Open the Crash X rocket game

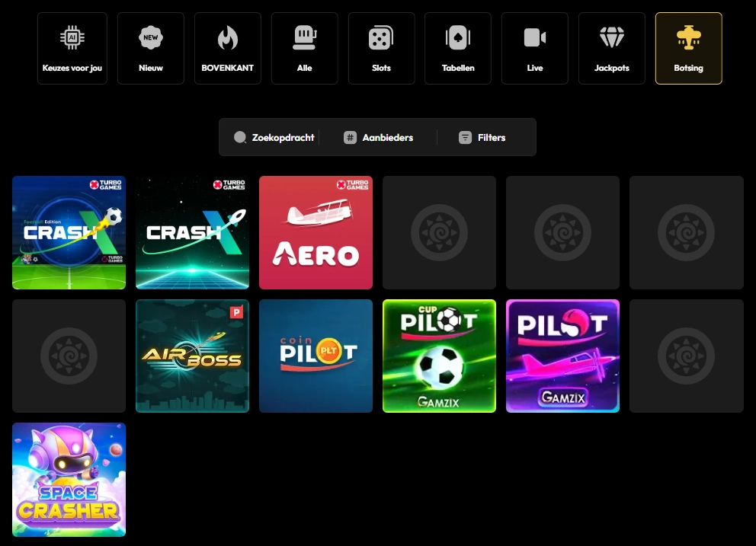tap(192, 233)
